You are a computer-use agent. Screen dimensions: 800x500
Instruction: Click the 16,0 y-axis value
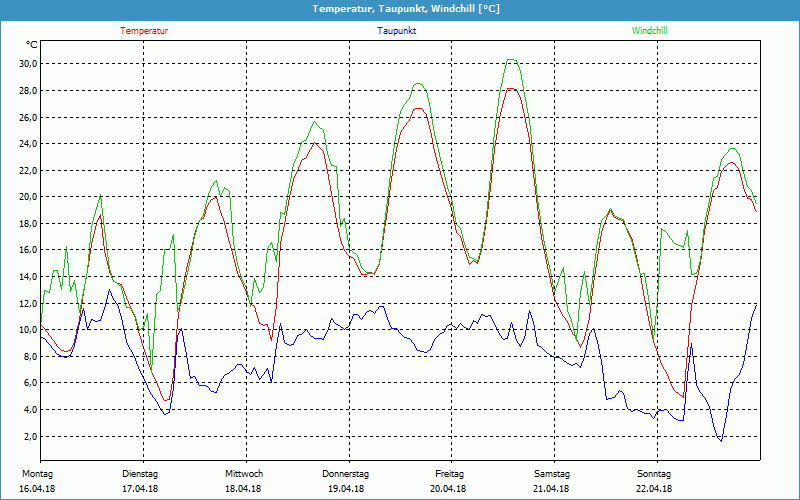28,250
